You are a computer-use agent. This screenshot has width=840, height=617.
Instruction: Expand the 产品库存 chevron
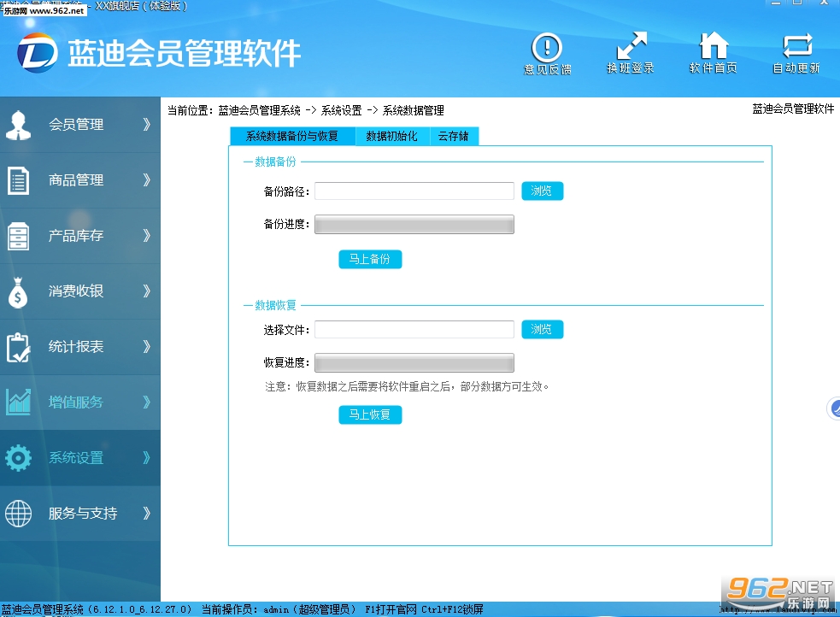tap(146, 236)
